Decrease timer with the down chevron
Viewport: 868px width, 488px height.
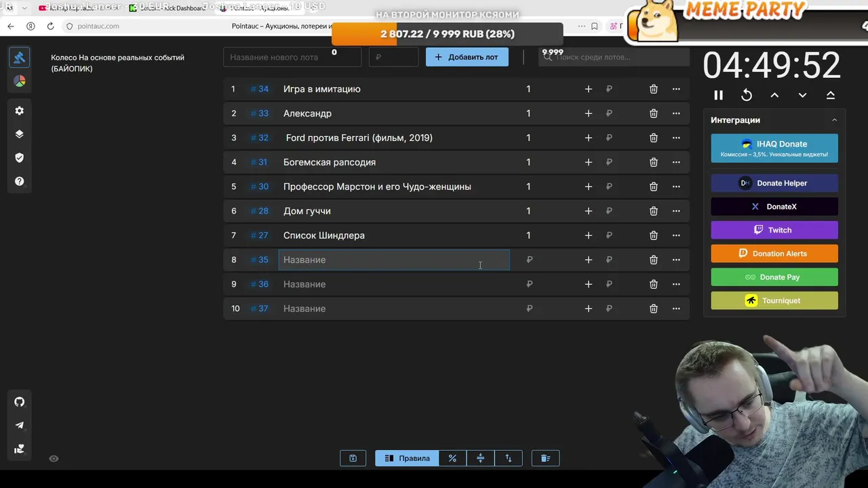[802, 96]
